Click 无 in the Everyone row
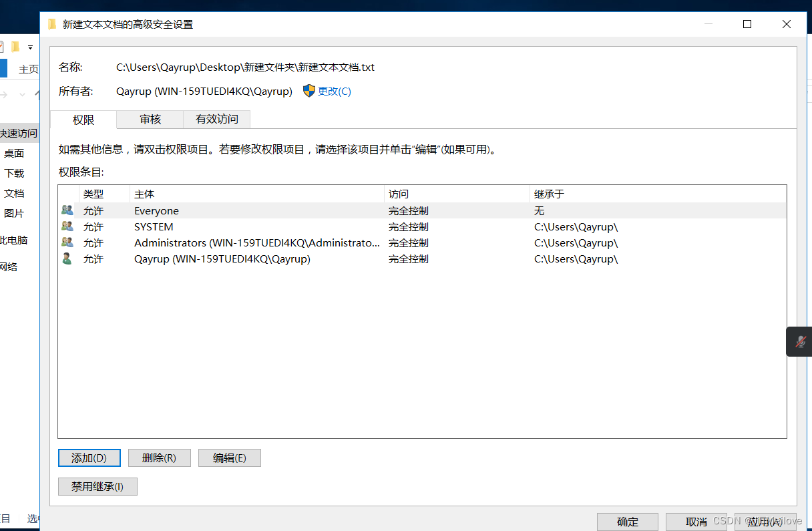 540,210
